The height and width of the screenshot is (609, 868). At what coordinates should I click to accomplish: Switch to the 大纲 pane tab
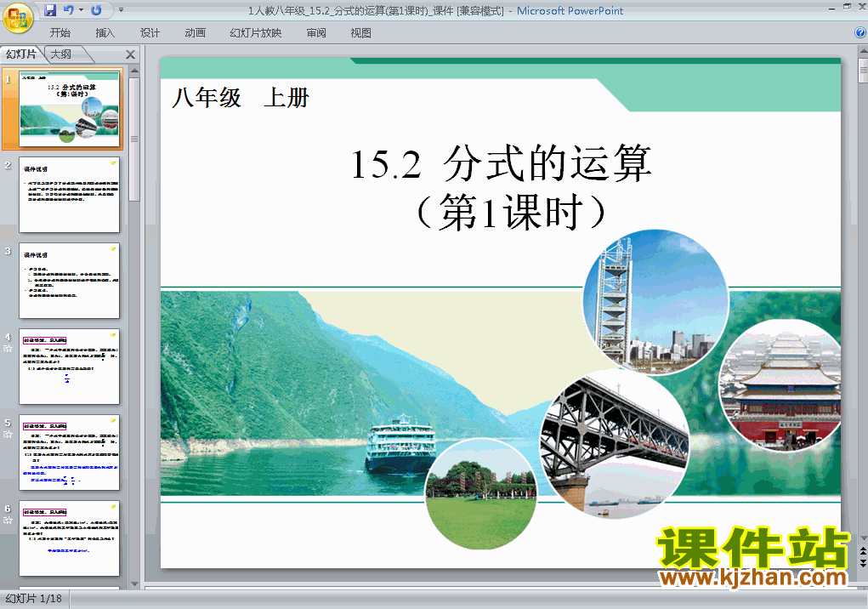(61, 54)
